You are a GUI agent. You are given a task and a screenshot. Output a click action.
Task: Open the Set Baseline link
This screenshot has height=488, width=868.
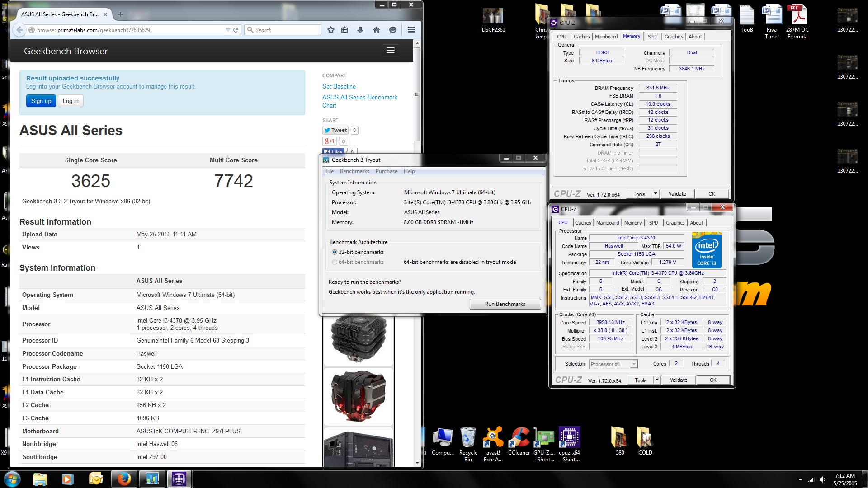339,86
